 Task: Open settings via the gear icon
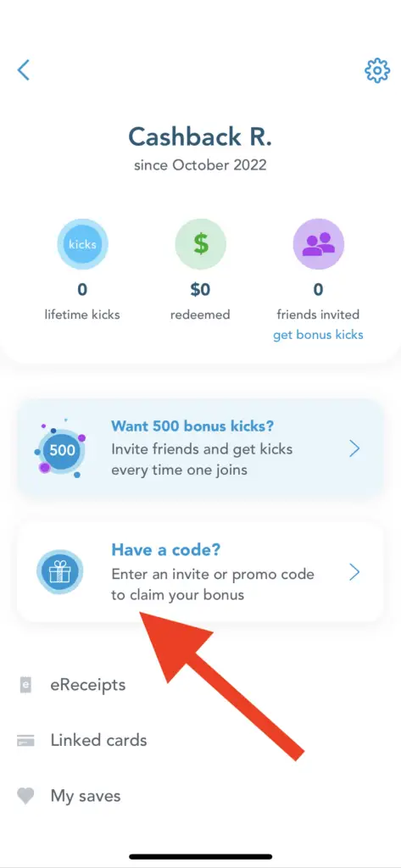click(376, 71)
